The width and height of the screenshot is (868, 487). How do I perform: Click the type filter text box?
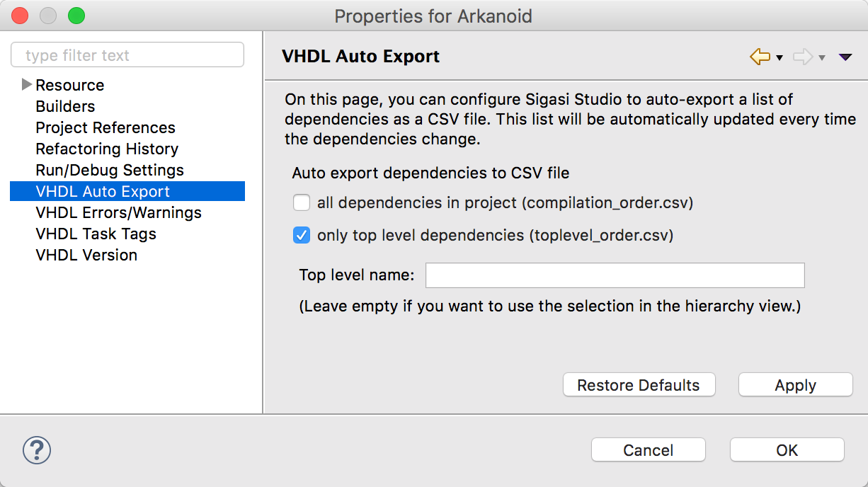click(127, 55)
